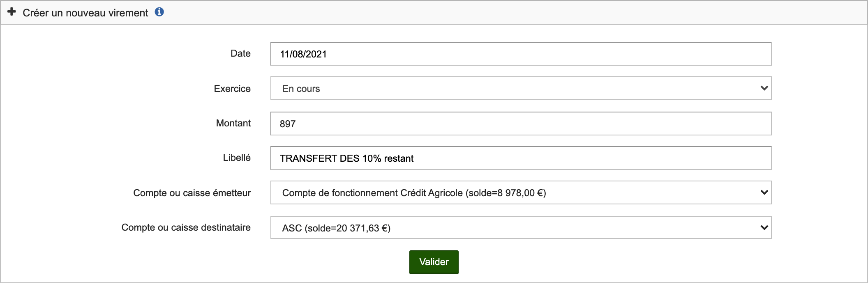Click the Montant label
The height and width of the screenshot is (284, 868).
(233, 123)
